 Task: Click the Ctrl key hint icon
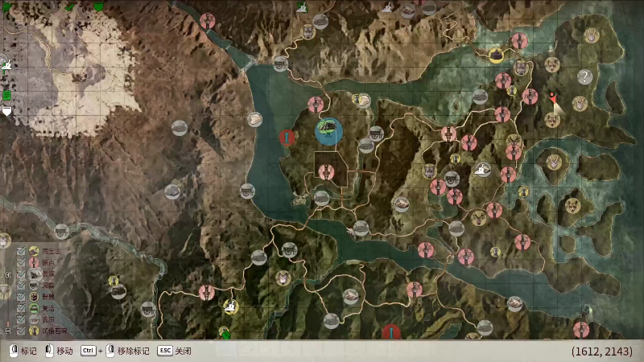click(88, 351)
